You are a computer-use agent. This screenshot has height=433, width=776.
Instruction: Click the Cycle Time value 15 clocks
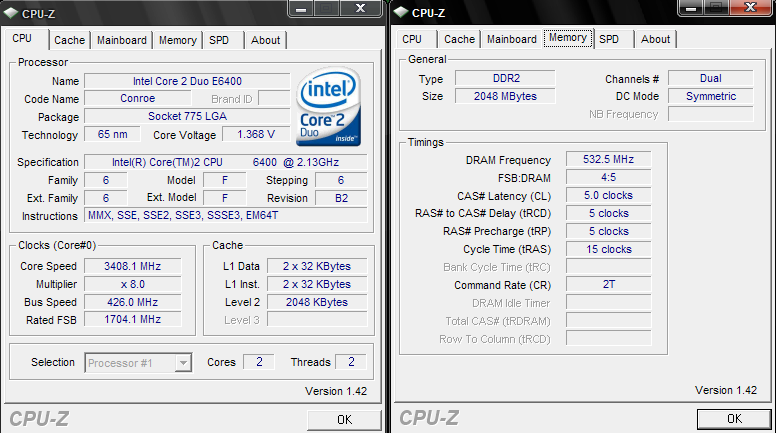click(x=609, y=249)
